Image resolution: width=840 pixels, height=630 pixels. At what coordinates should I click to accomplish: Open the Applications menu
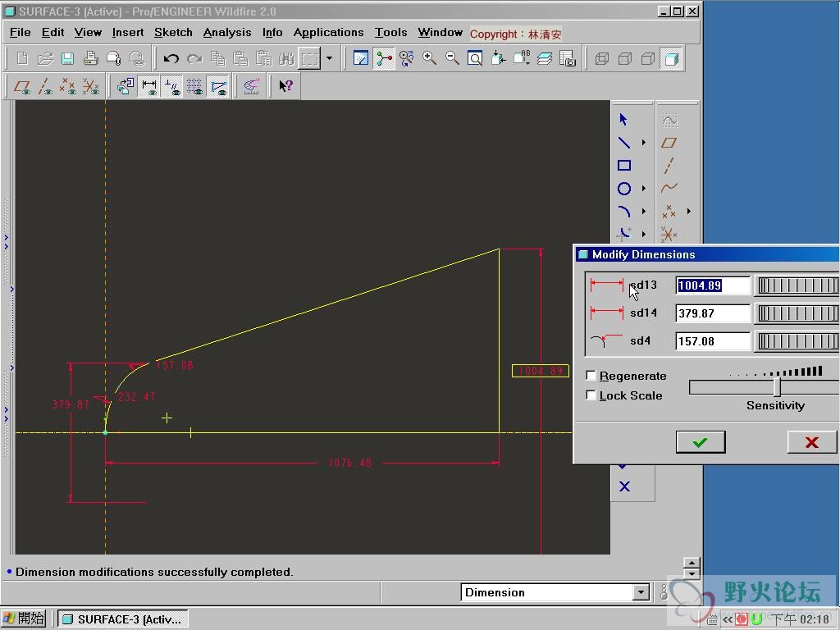(x=328, y=32)
